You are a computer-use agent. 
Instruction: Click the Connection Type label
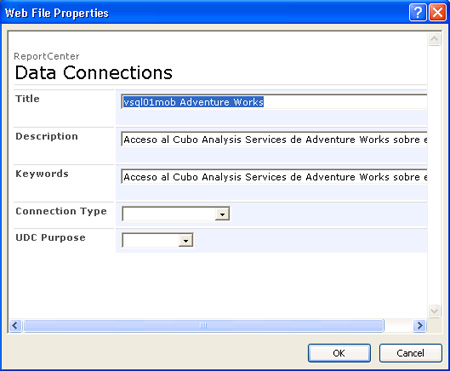tap(61, 211)
